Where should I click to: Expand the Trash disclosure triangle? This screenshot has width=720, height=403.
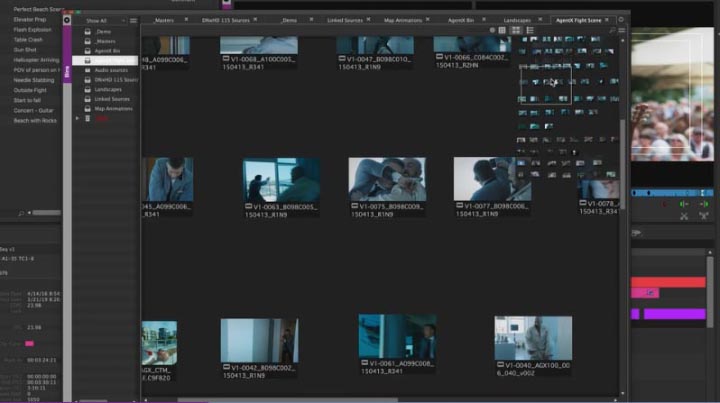pos(78,118)
